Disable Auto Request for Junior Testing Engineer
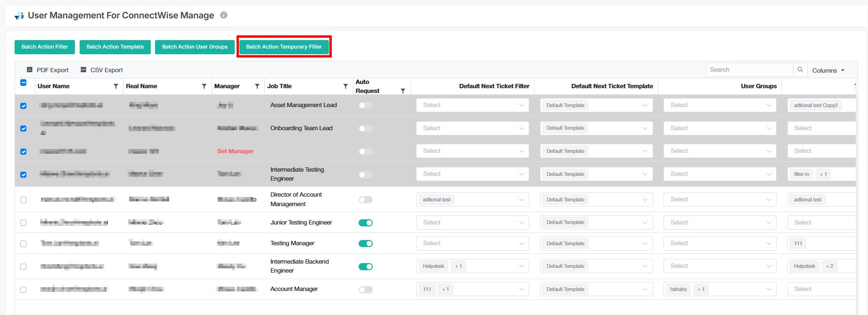The height and width of the screenshot is (315, 868). [x=366, y=223]
